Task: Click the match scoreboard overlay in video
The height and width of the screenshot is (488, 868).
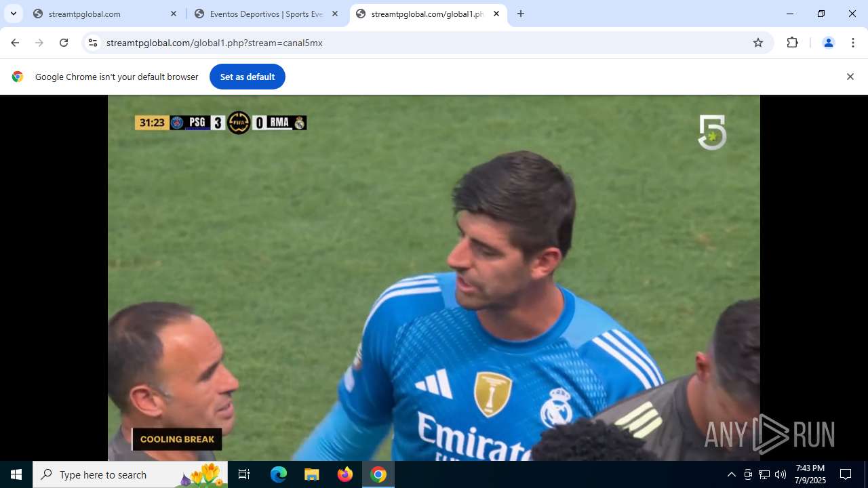Action: 221,123
